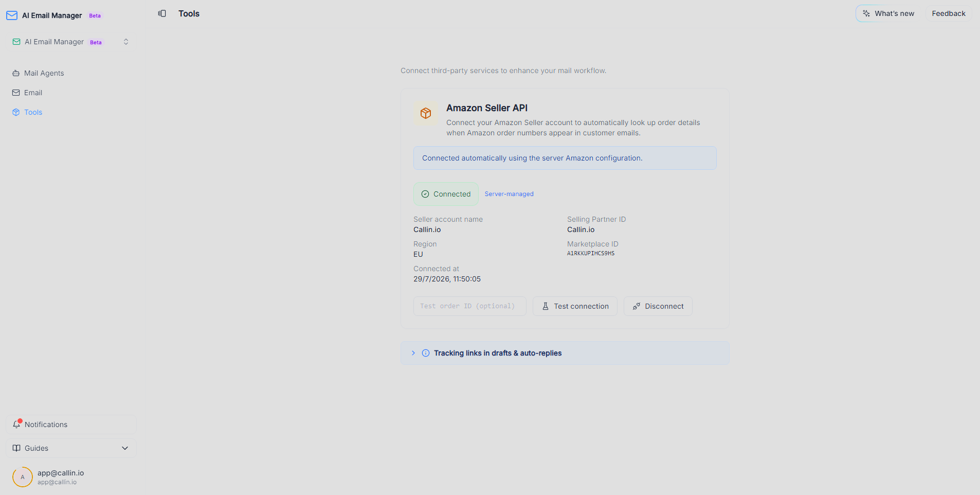This screenshot has height=495, width=980.
Task: Expand the Guides menu
Action: [71, 448]
